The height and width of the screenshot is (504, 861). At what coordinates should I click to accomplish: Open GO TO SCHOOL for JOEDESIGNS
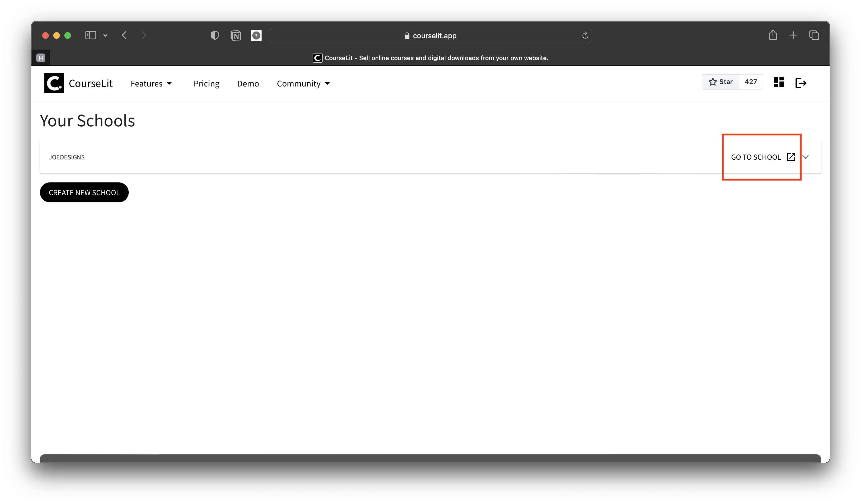756,157
